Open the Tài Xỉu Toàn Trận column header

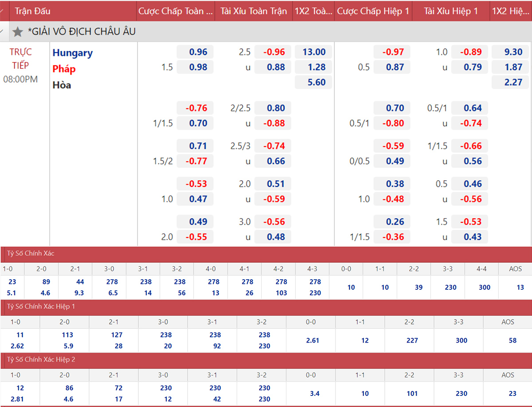[x=254, y=11]
